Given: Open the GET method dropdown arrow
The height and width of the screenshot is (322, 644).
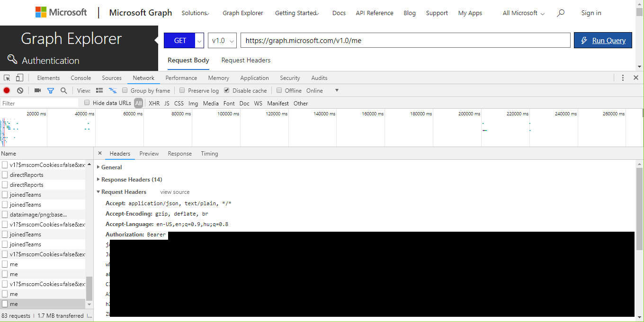Looking at the screenshot, I should pyautogui.click(x=199, y=41).
